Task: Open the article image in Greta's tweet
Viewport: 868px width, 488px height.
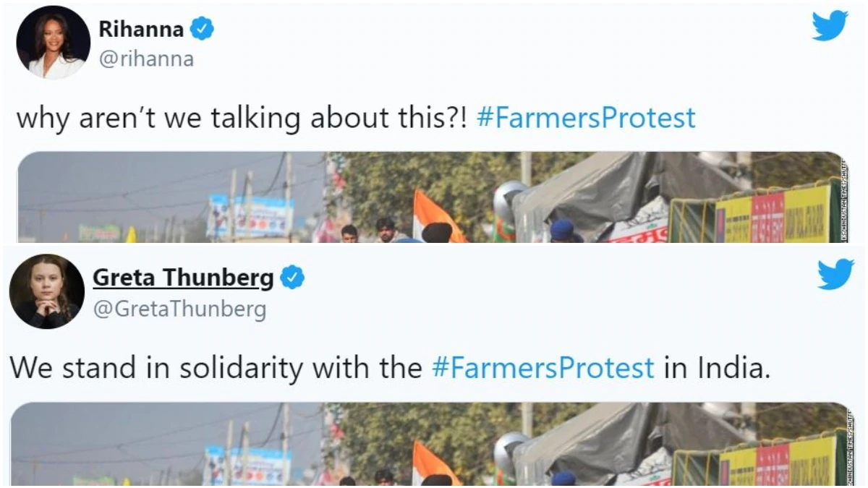Action: pos(433,444)
